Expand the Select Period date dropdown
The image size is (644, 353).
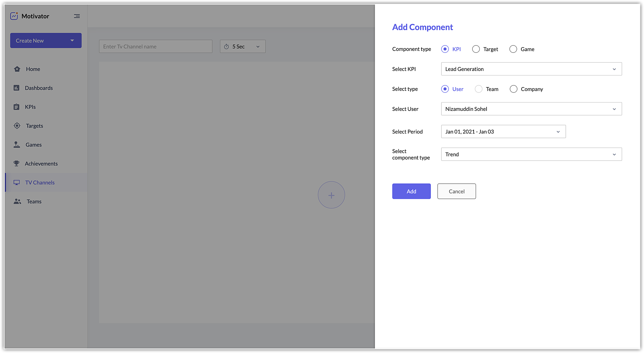coord(503,132)
